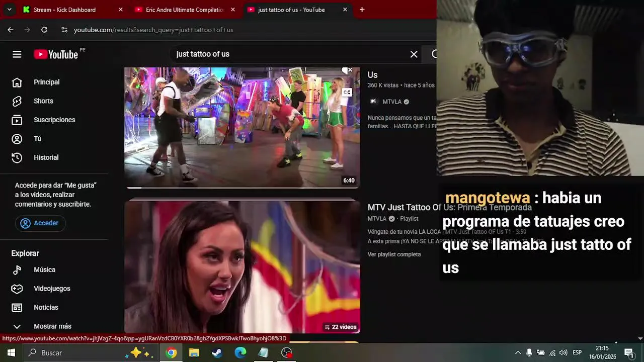The height and width of the screenshot is (362, 644).
Task: Open MTVLA channel under first video
Action: coord(392,102)
